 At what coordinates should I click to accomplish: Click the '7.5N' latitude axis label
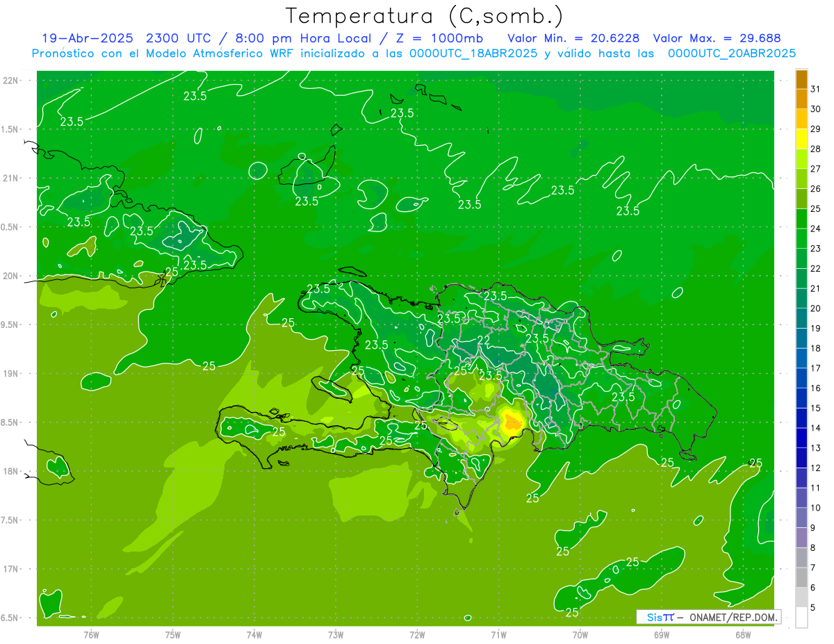click(10, 520)
